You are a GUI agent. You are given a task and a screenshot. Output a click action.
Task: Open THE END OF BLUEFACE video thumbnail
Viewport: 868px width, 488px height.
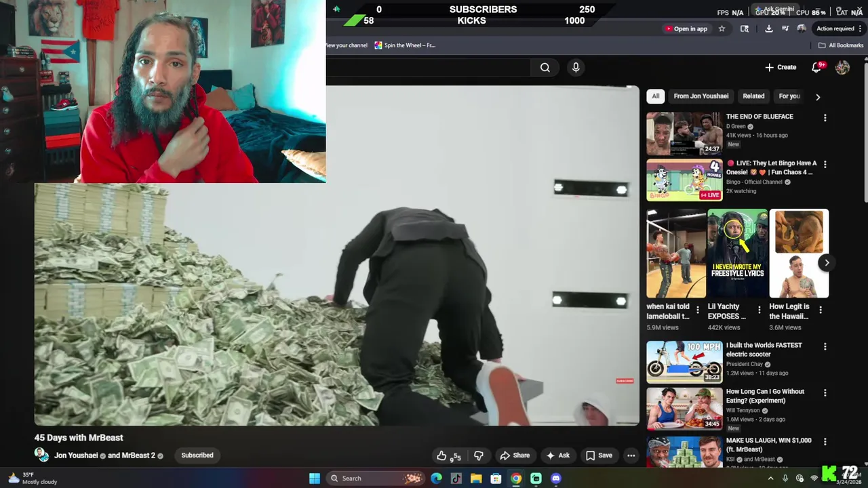click(x=684, y=134)
